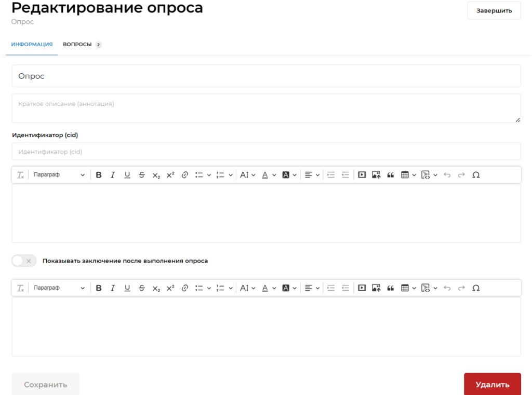This screenshot has height=395, width=532.
Task: Insert a blockquote in the top editor
Action: coord(391,175)
